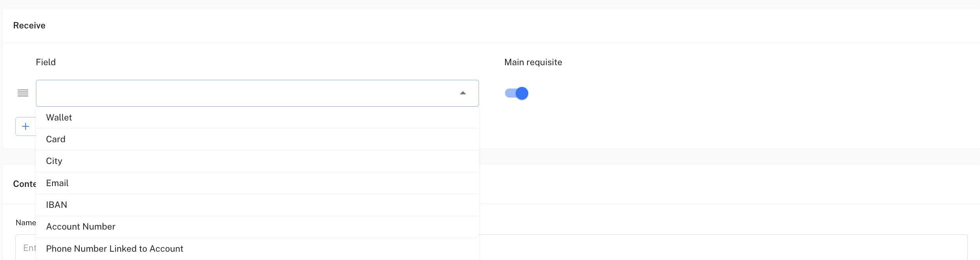980x260 pixels.
Task: Click the partially hidden Content heading
Action: [24, 184]
